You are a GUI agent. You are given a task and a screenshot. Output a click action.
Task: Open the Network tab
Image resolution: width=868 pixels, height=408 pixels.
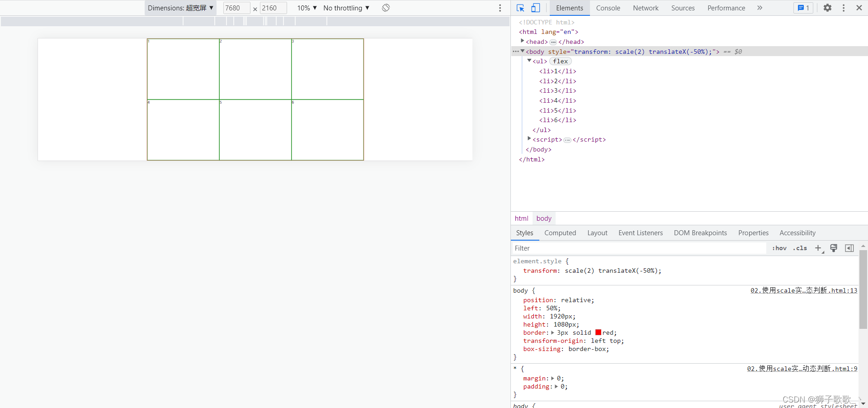click(646, 8)
